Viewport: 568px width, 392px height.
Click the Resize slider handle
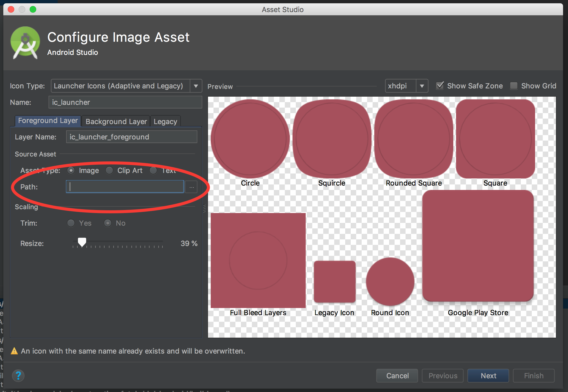pyautogui.click(x=82, y=242)
